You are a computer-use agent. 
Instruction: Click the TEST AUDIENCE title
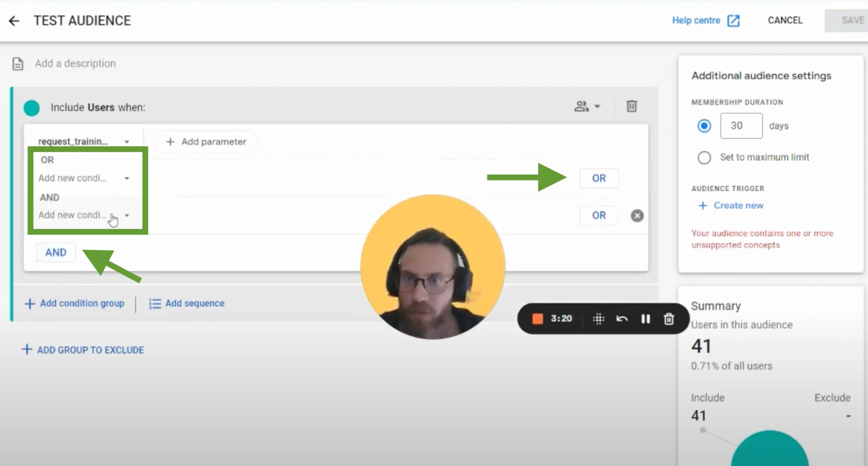[x=82, y=20]
